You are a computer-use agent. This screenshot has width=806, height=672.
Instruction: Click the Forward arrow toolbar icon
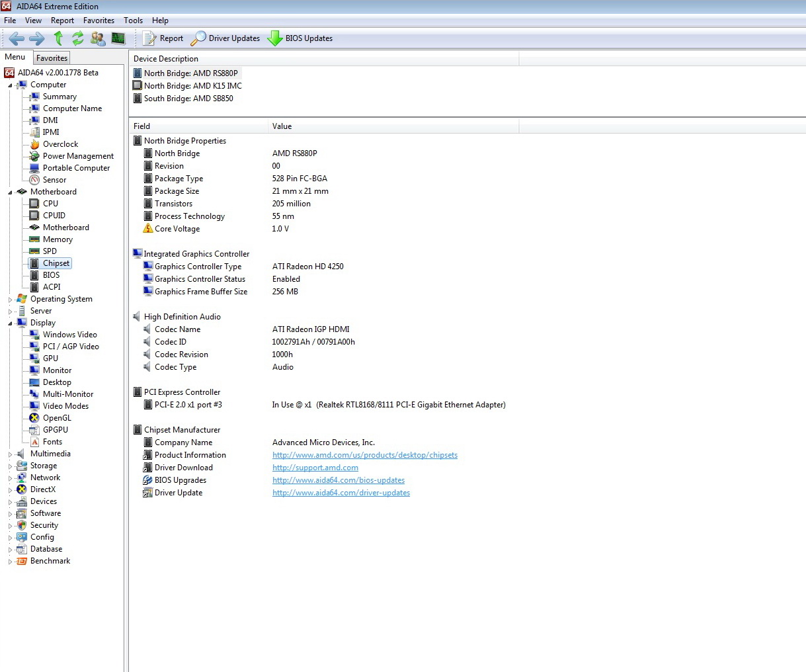[37, 38]
